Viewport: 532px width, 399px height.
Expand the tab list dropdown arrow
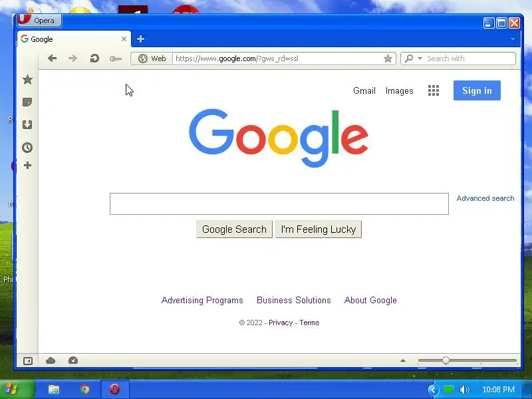pyautogui.click(x=513, y=39)
